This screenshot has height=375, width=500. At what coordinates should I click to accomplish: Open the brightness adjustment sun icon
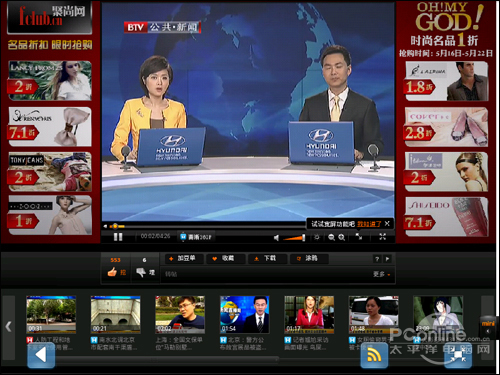[x=317, y=237]
